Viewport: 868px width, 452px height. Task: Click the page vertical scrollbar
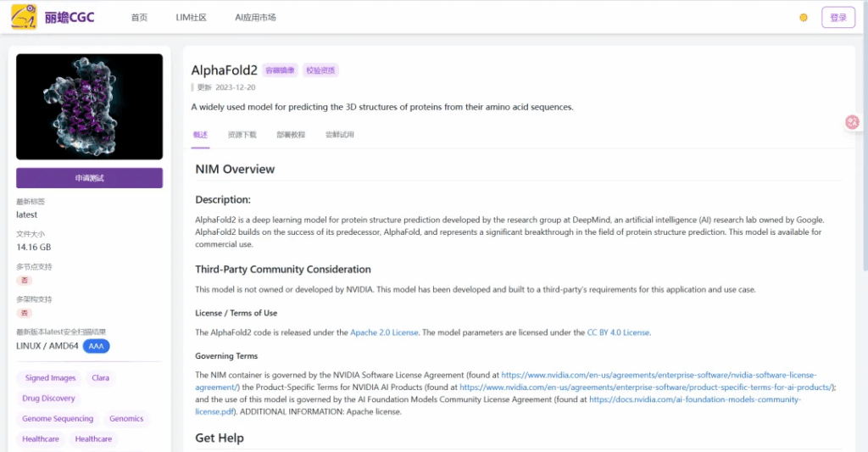point(865,138)
